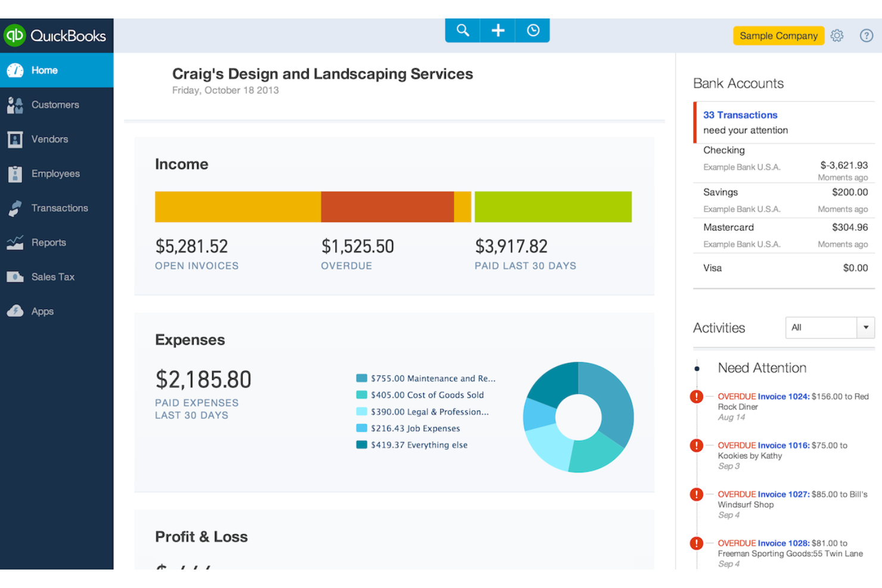Click the Open Invoices label

click(197, 266)
